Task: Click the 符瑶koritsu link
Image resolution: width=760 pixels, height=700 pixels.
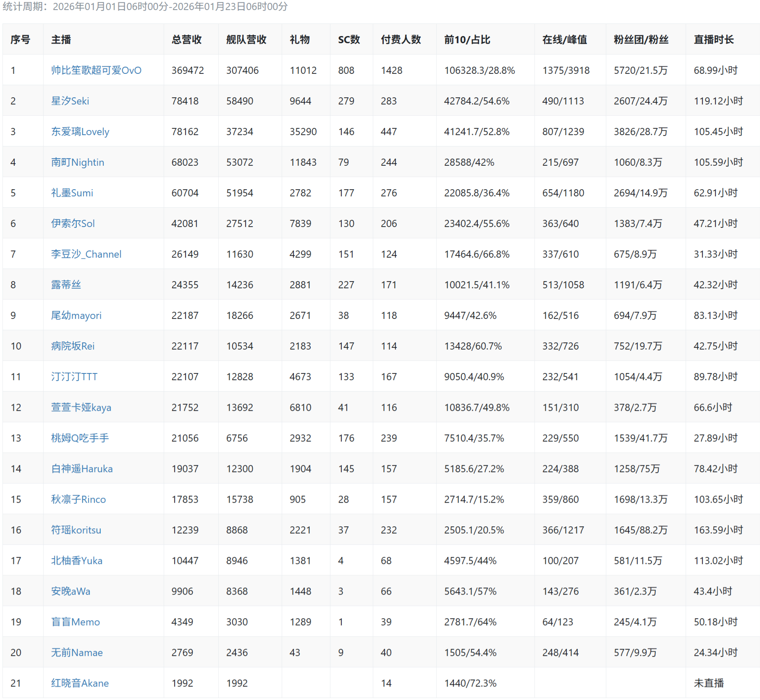Action: point(76,530)
